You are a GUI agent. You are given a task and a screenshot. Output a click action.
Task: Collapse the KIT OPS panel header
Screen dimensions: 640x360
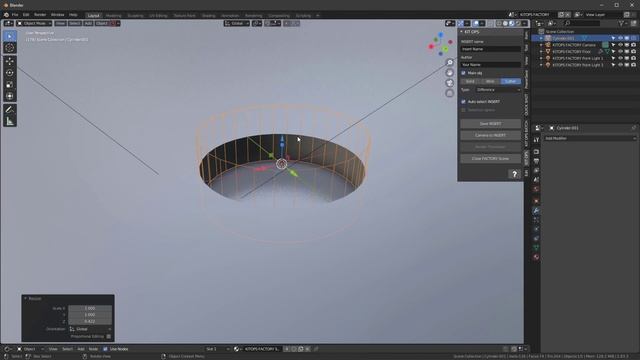462,32
